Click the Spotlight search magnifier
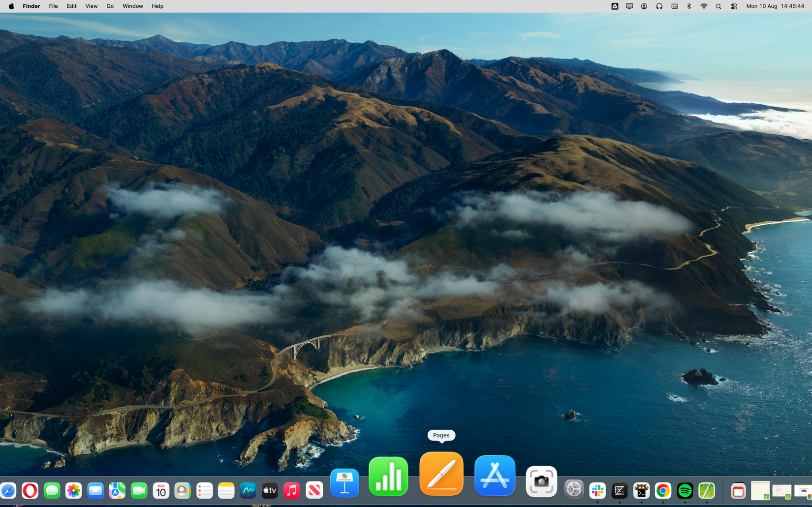 [718, 6]
